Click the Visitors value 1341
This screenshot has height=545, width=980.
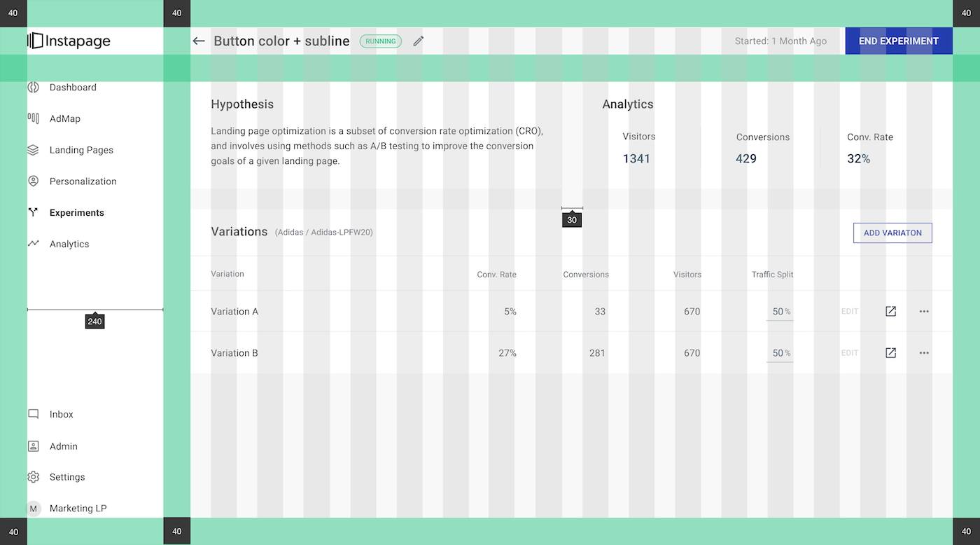click(636, 158)
